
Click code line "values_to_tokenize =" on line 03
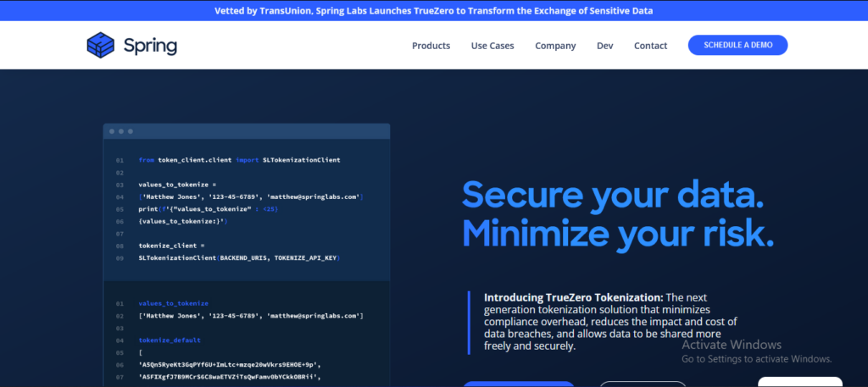pos(177,185)
